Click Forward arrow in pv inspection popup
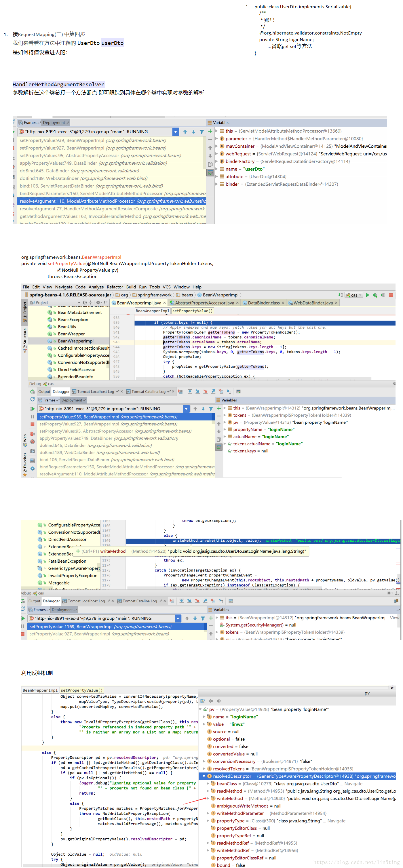This screenshot has height=868, width=403. [219, 701]
